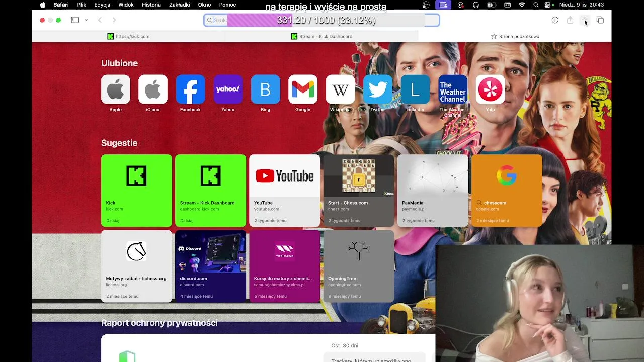Open the OpeningTree suggestion tile
The width and height of the screenshot is (644, 362).
[359, 266]
